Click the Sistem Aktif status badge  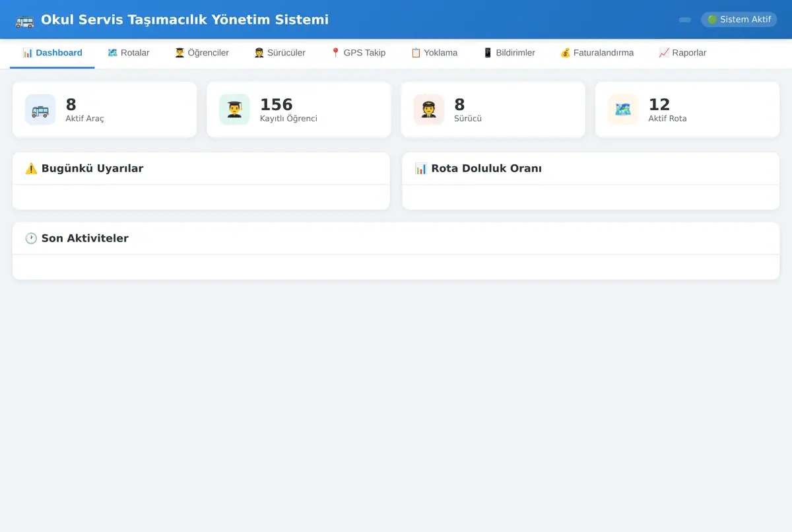(739, 20)
